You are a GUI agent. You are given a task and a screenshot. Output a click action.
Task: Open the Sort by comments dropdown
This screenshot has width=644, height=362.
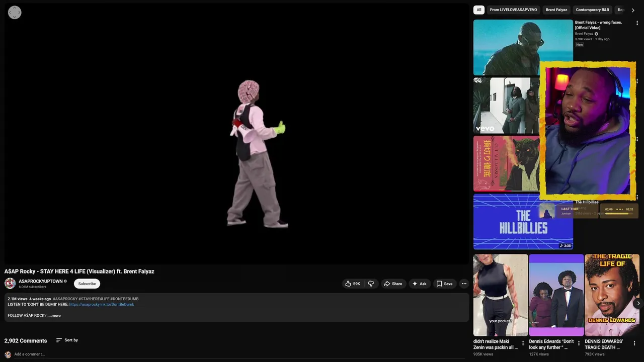(67, 340)
